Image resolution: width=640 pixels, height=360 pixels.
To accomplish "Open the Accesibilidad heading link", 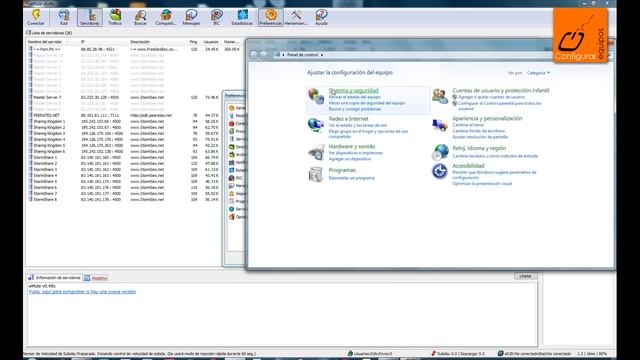I will pos(468,166).
